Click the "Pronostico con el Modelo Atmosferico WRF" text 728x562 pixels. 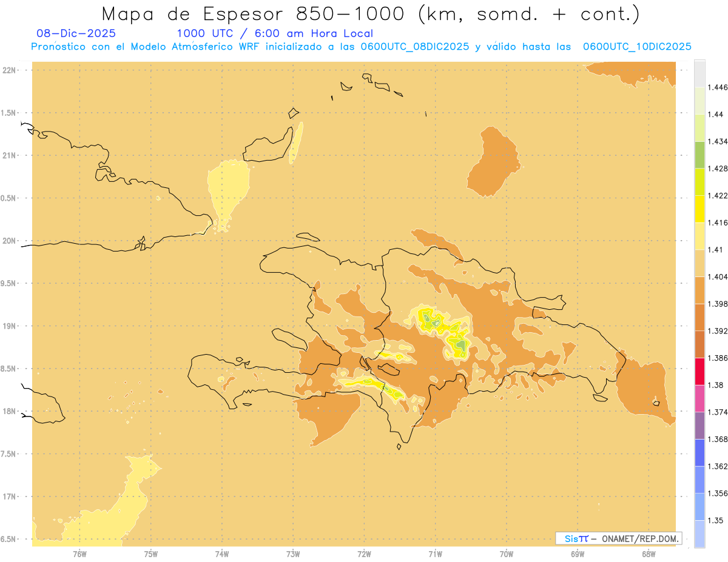[147, 46]
